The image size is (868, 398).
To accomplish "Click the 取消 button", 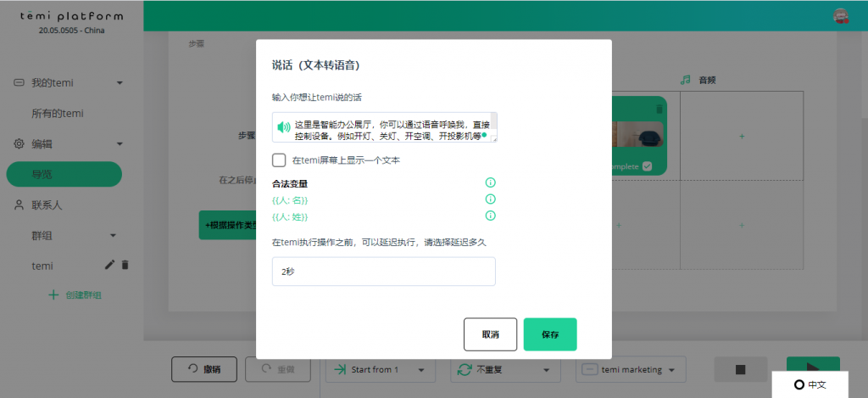I will click(x=490, y=334).
